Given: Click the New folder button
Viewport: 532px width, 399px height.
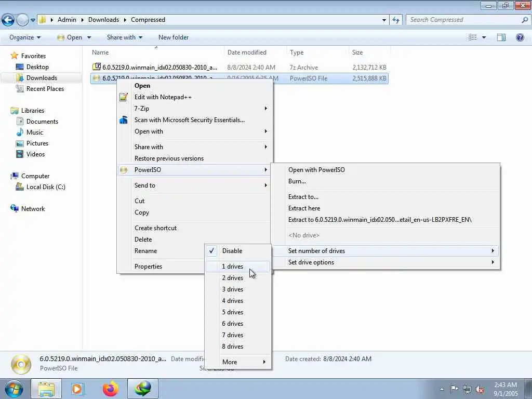Looking at the screenshot, I should 174,37.
